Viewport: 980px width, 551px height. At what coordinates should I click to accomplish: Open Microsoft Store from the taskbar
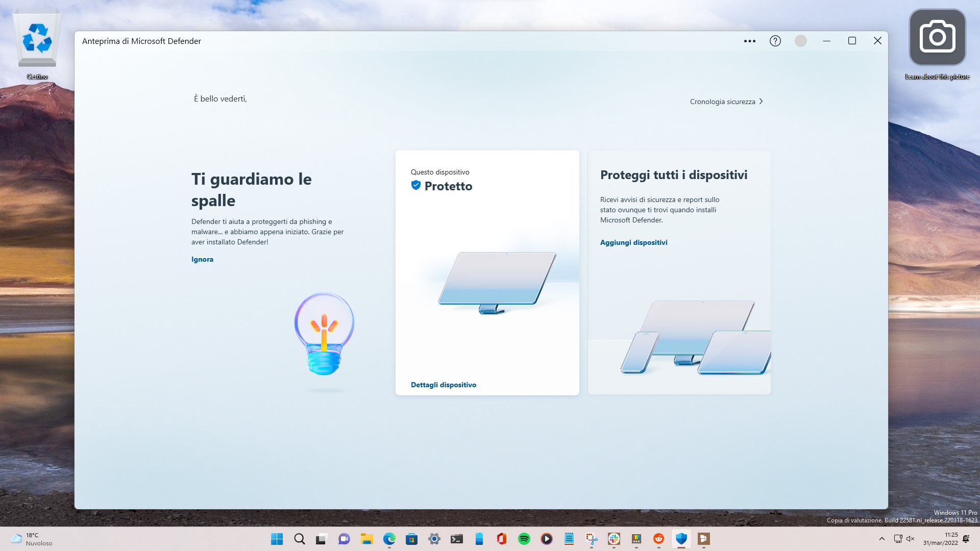click(x=411, y=539)
